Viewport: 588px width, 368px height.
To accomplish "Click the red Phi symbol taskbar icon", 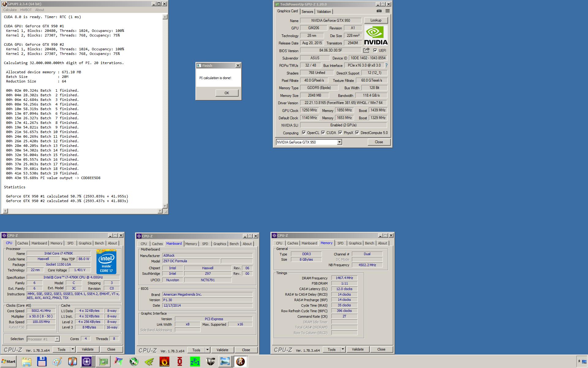I will [180, 362].
